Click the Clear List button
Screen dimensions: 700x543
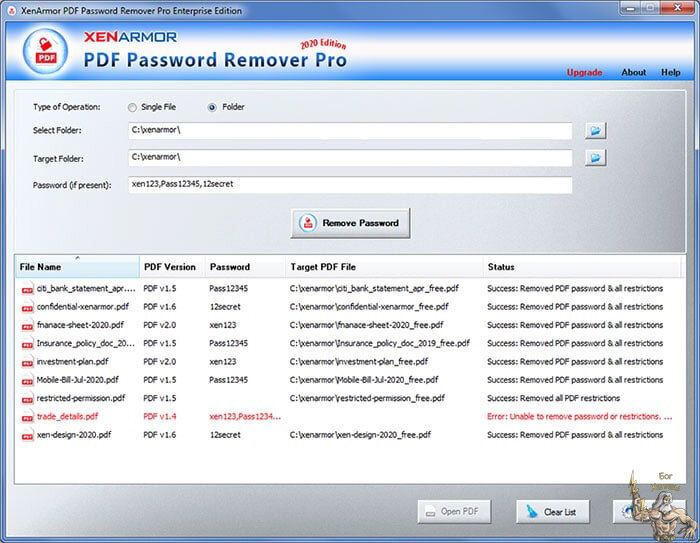553,511
